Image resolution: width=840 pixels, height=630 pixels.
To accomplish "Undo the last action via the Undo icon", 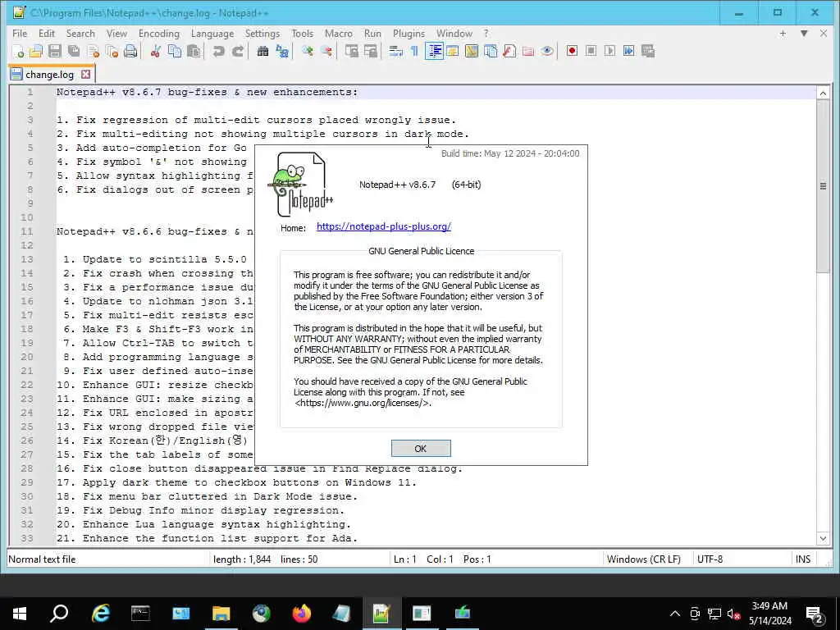I will click(218, 51).
